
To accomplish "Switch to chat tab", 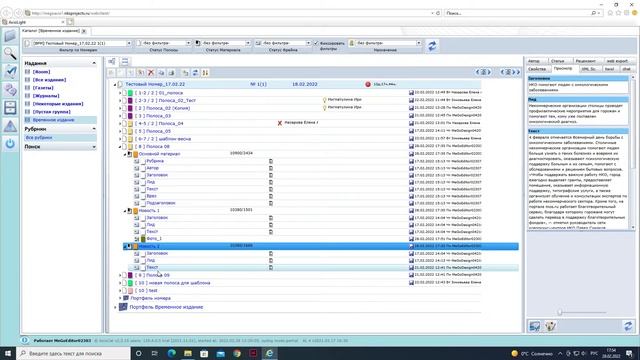I will pos(627,69).
